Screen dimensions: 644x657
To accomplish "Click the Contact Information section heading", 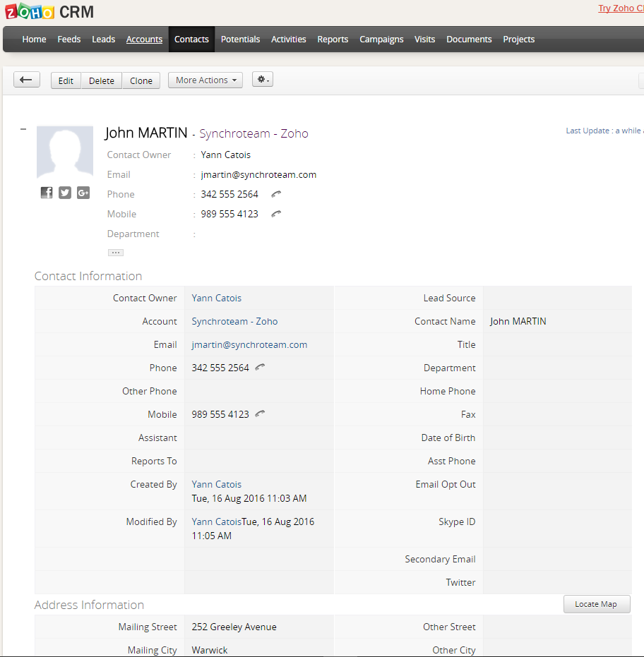I will tap(88, 276).
